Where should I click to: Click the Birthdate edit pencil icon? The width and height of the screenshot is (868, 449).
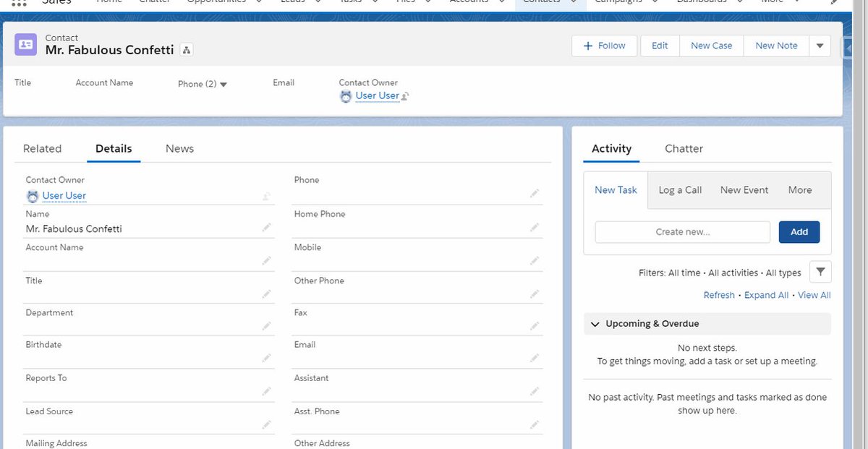click(x=267, y=358)
